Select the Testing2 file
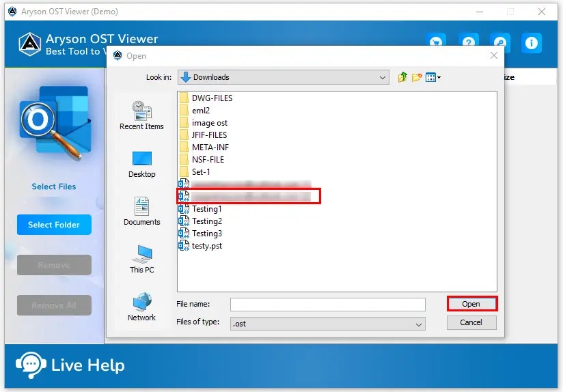The height and width of the screenshot is (392, 563). coord(200,221)
